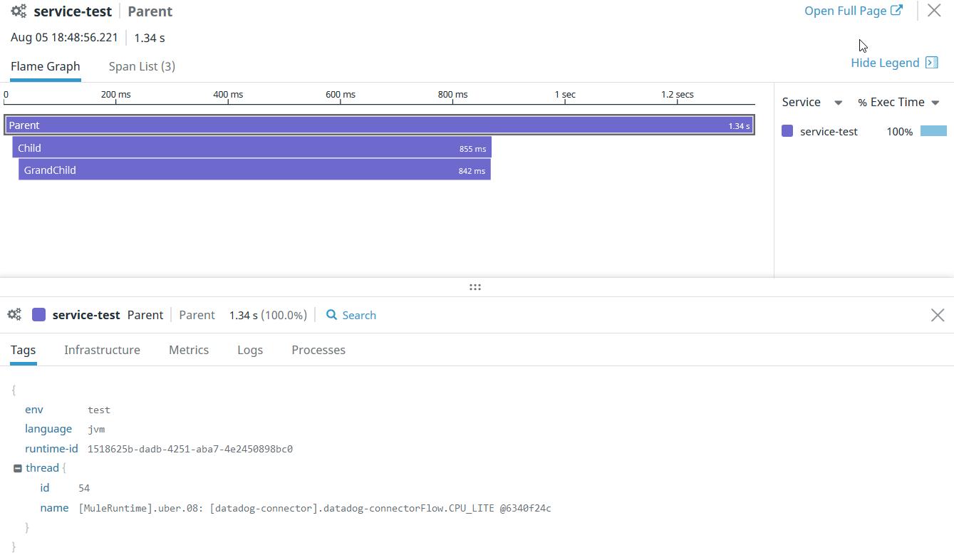Open the Tags tab
954x560 pixels.
point(23,350)
